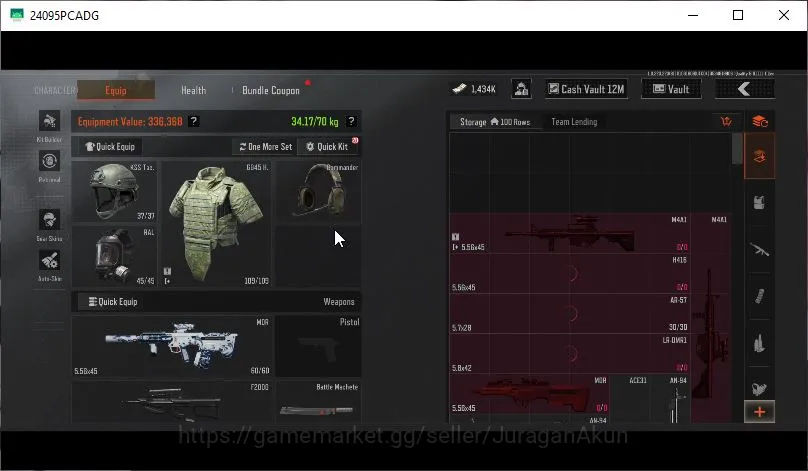Go back using the left chevron button

745,89
